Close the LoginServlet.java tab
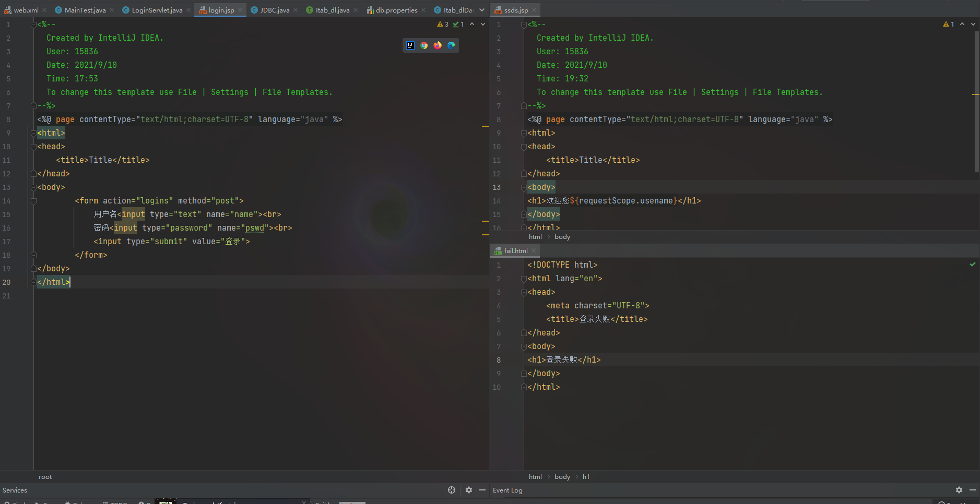This screenshot has width=980, height=504. [x=188, y=10]
